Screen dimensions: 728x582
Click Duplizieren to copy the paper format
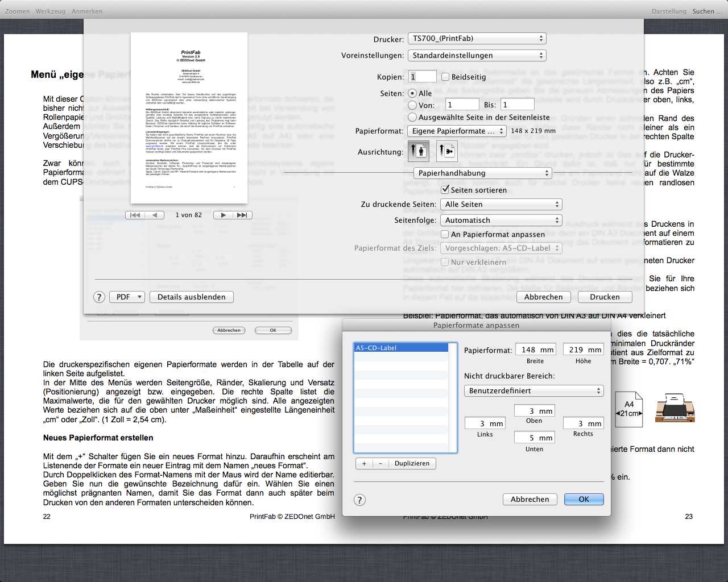(x=412, y=463)
